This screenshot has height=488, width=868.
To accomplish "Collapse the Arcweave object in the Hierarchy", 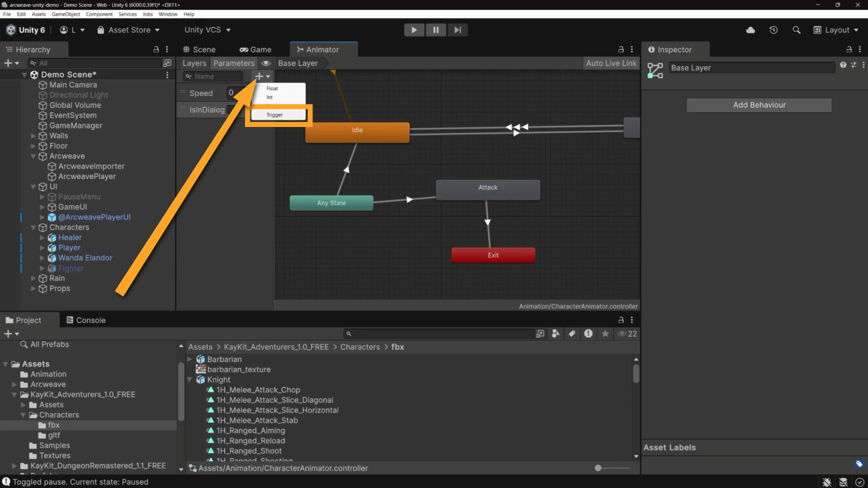I will click(x=33, y=156).
